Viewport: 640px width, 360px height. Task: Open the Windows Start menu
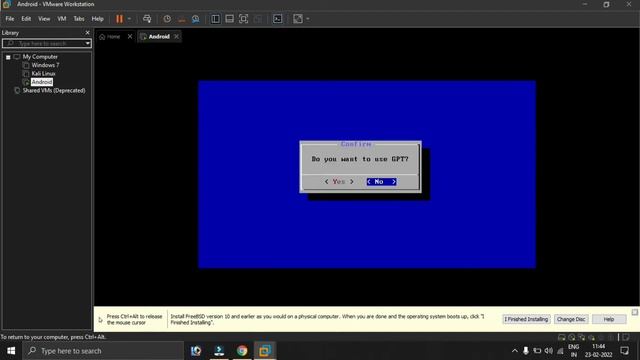(x=11, y=351)
